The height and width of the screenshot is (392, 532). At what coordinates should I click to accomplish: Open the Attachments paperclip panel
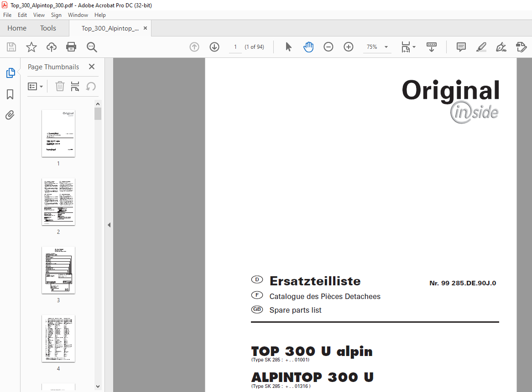click(10, 115)
